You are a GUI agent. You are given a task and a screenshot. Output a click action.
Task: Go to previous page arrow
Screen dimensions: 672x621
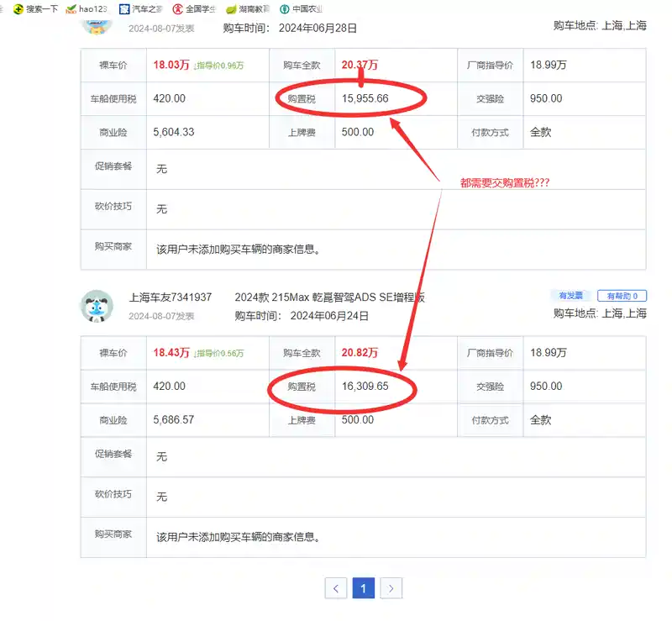pyautogui.click(x=336, y=588)
